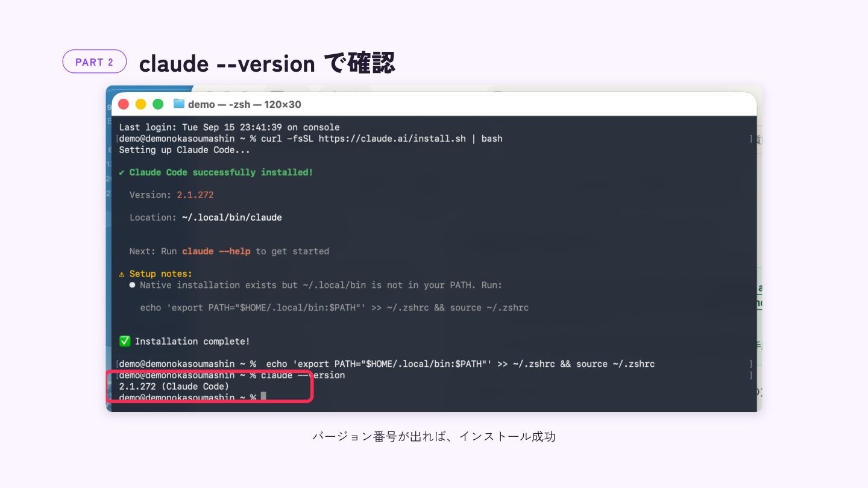Click the caption 'バージョン番号が出れば、インストール成功'
This screenshot has width=868, height=488.
coord(434,436)
